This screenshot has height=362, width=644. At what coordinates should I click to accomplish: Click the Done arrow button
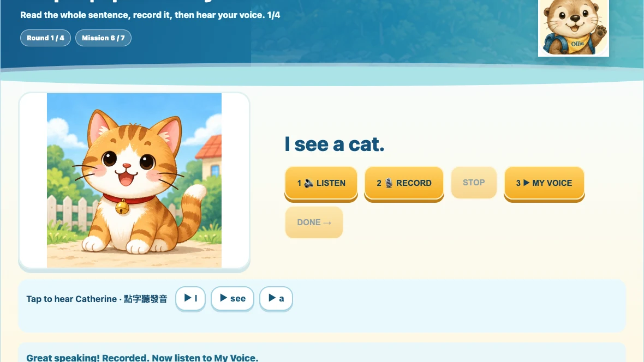click(314, 222)
